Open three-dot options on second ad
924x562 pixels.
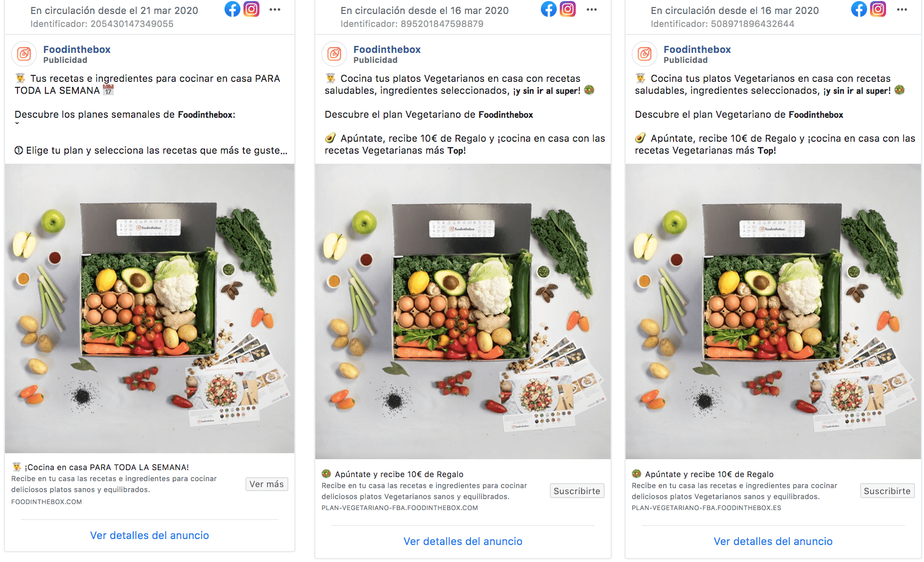coord(592,9)
